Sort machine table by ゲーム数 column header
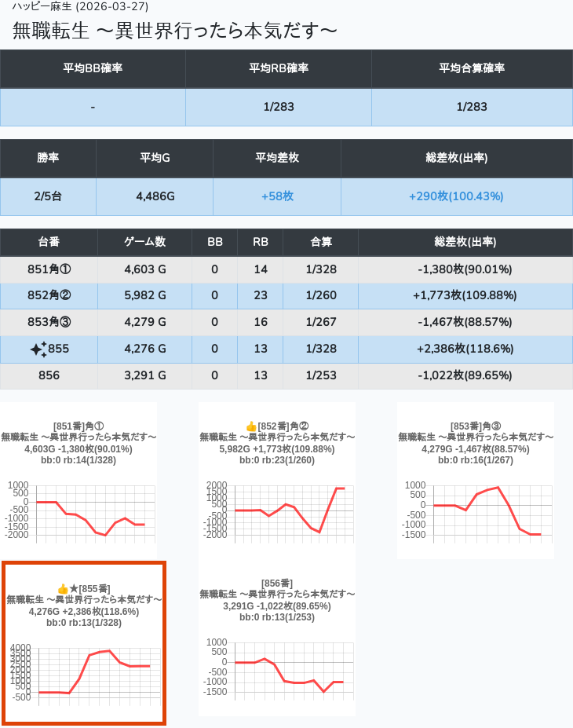The image size is (573, 728). [x=144, y=242]
